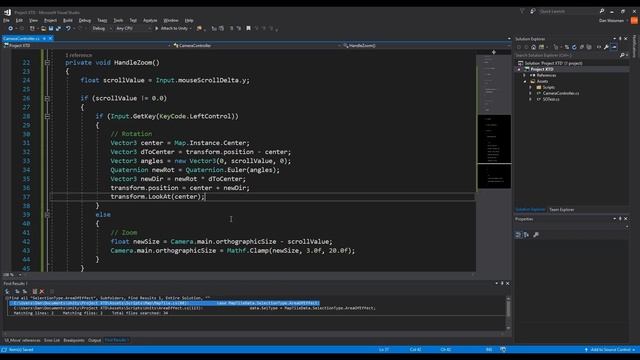Screen dimensions: 640x360
Task: Click Go to Next Location in Find Results
Action: click(24, 291)
